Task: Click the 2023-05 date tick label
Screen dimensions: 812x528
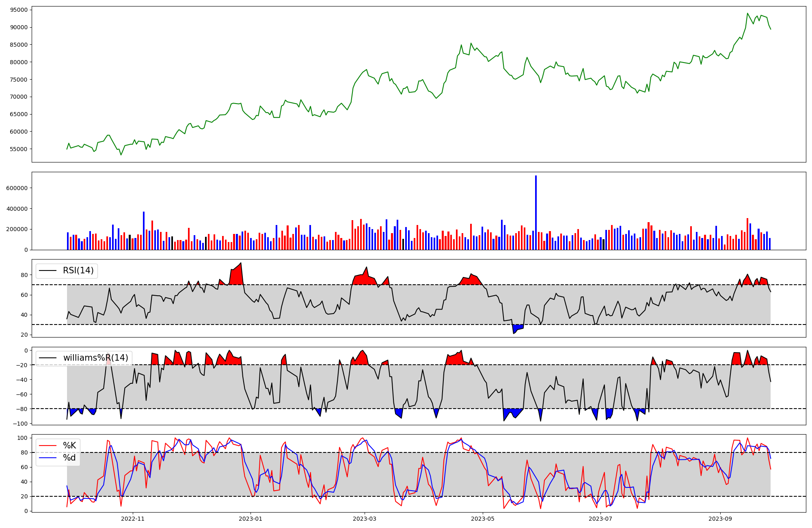Action: 483,519
